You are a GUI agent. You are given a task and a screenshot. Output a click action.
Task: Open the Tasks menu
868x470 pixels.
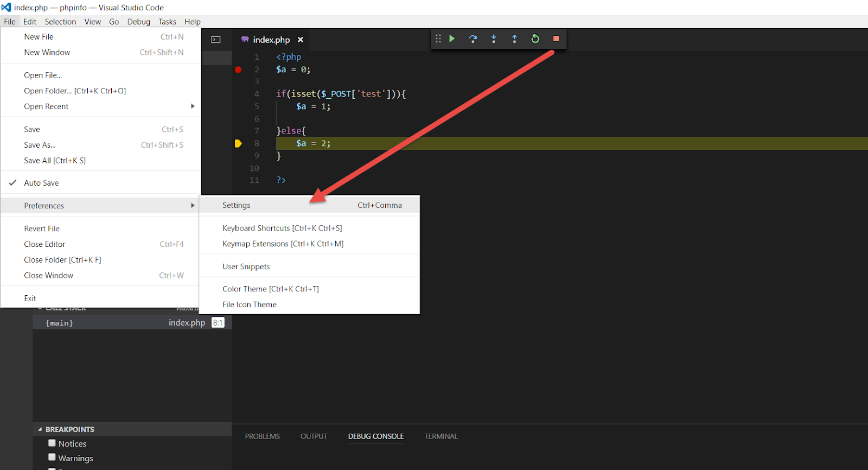click(167, 22)
